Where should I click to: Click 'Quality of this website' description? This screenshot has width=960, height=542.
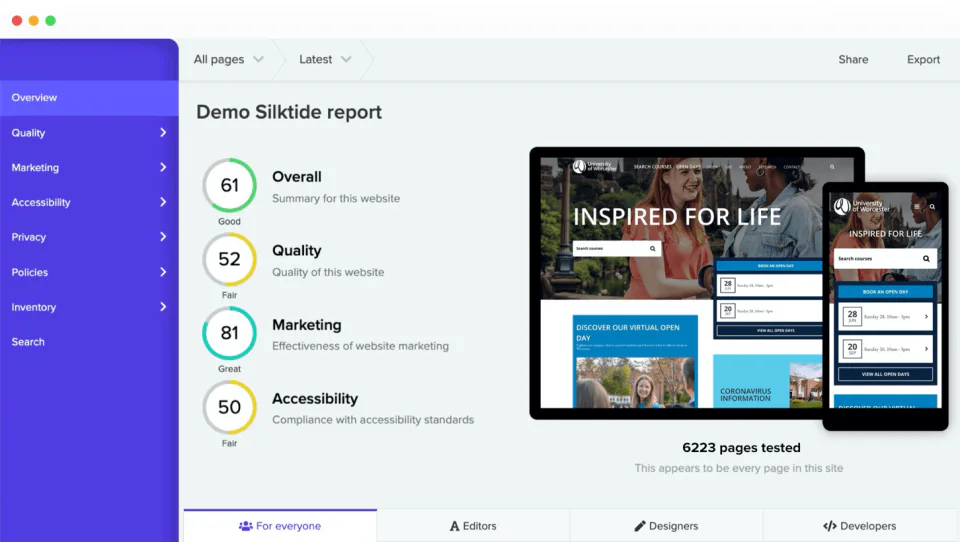328,272
